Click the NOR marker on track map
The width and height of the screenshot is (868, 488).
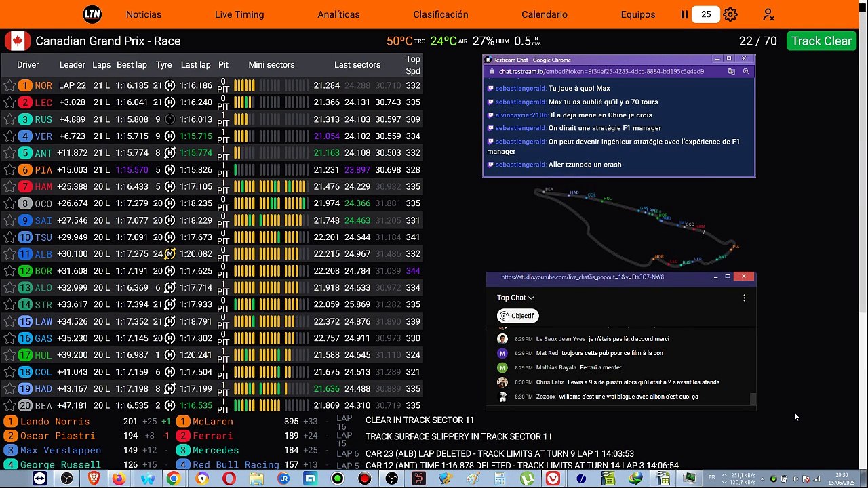pos(658,257)
